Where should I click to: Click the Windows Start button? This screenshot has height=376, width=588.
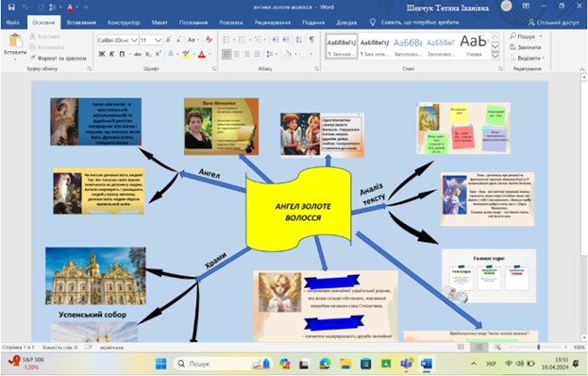(x=161, y=363)
